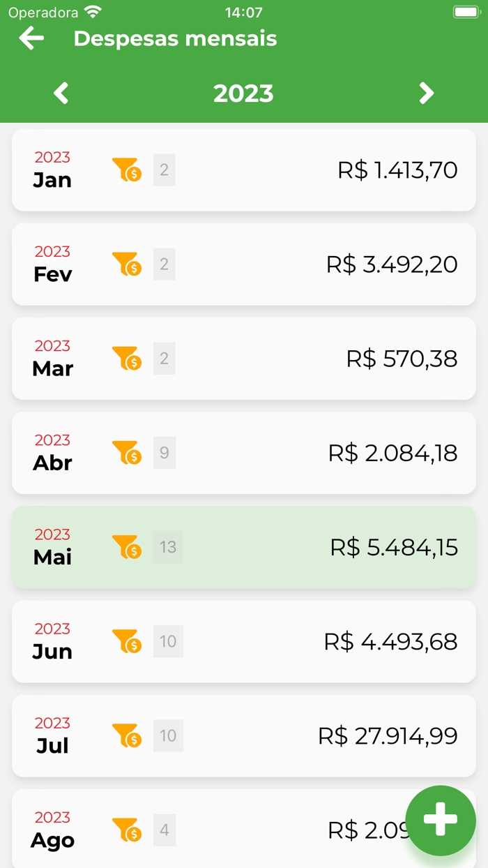
Task: Click the funnel filter icon for Jan
Action: [126, 170]
